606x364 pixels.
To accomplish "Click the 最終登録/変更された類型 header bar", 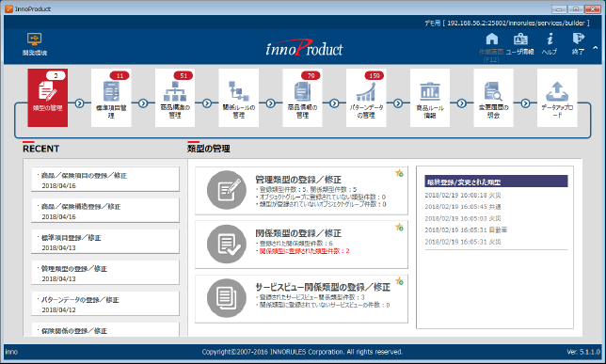I will pyautogui.click(x=496, y=182).
